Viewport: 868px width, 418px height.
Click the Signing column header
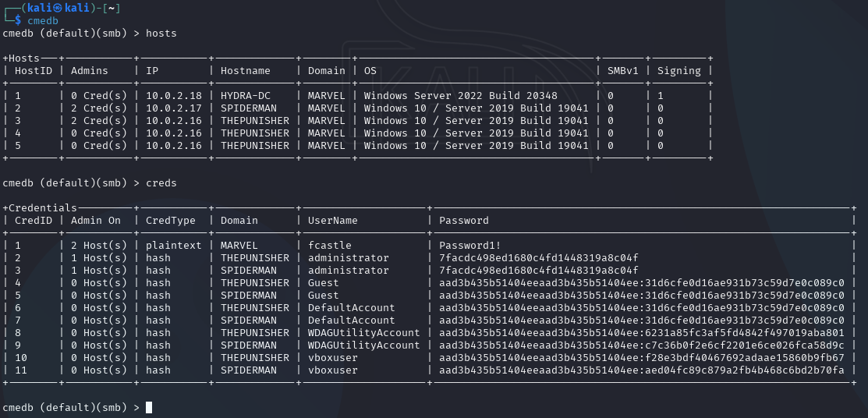coord(678,70)
